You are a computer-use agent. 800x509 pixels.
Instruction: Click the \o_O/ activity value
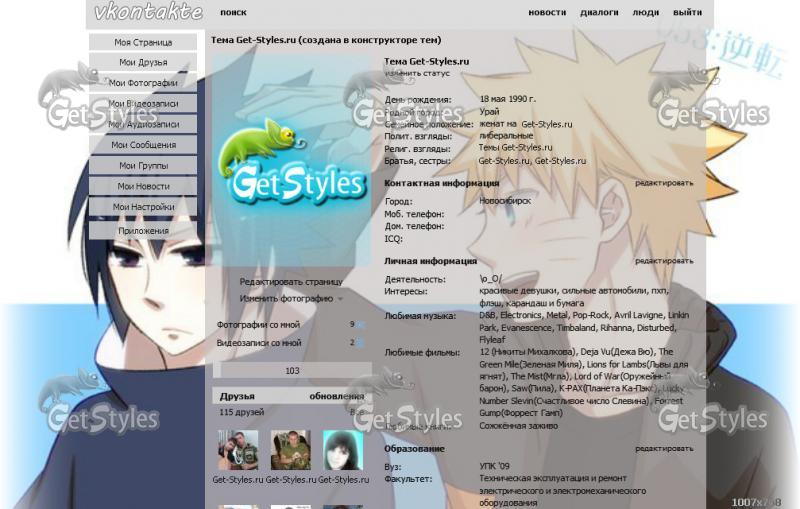(x=490, y=279)
